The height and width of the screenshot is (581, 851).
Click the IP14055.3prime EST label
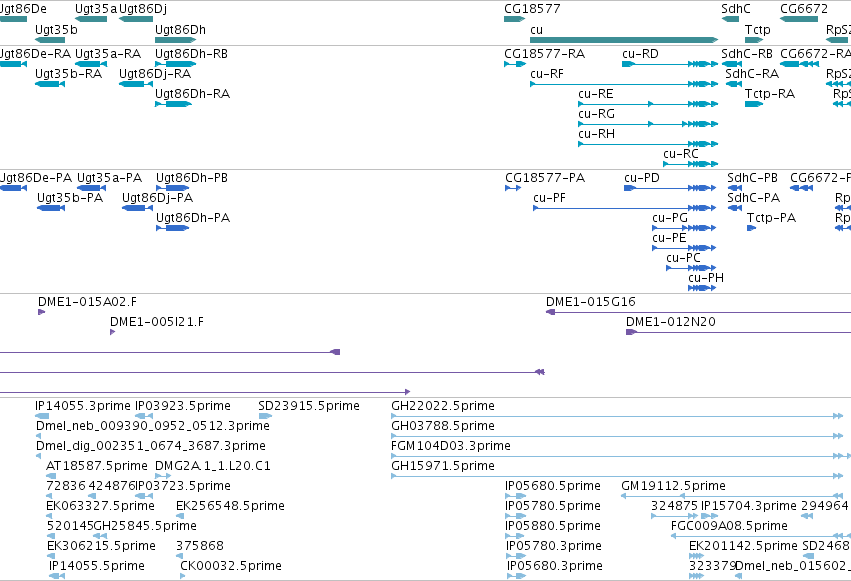(82, 406)
